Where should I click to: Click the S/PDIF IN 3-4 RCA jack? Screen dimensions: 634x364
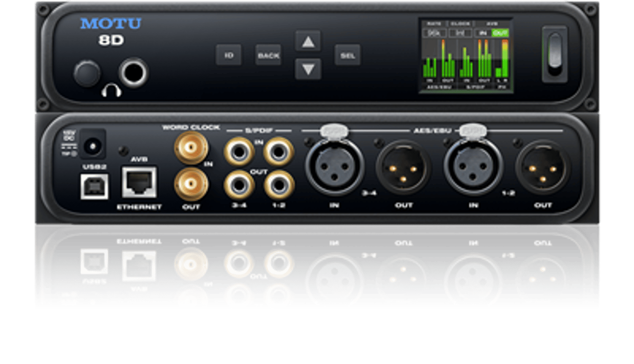[239, 151]
